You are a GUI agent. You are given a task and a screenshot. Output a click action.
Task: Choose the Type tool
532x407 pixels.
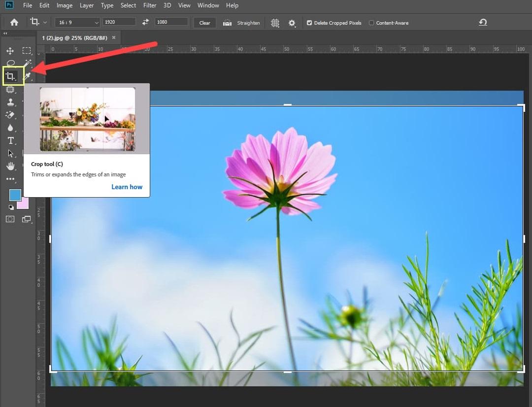(x=10, y=140)
